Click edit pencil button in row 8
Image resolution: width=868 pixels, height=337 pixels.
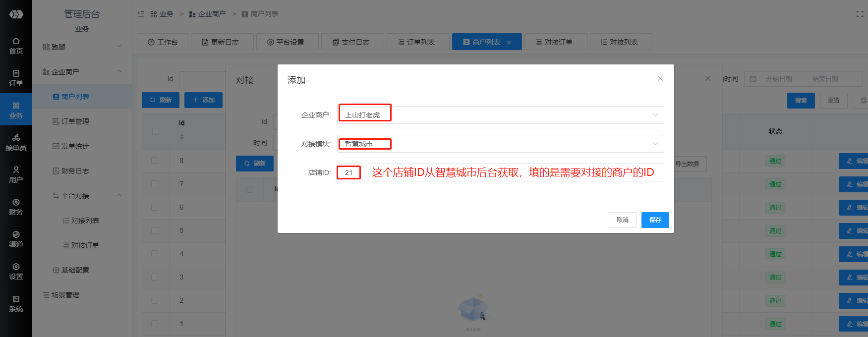tap(854, 161)
